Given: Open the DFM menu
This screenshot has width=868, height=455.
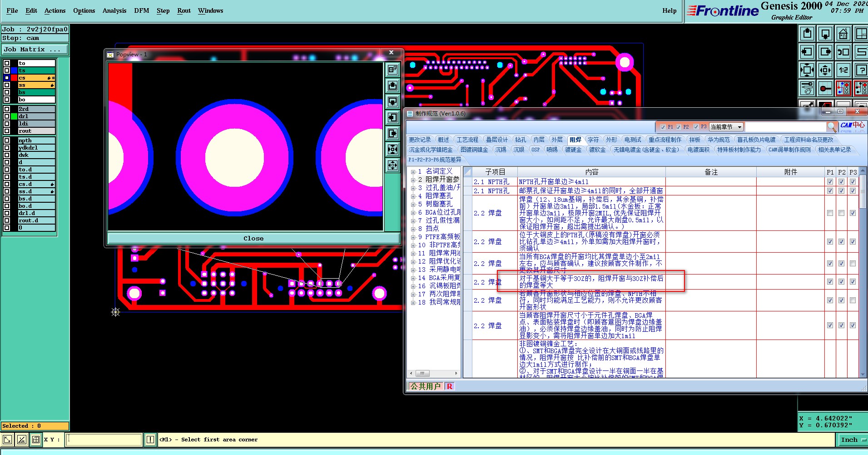Looking at the screenshot, I should point(142,10).
